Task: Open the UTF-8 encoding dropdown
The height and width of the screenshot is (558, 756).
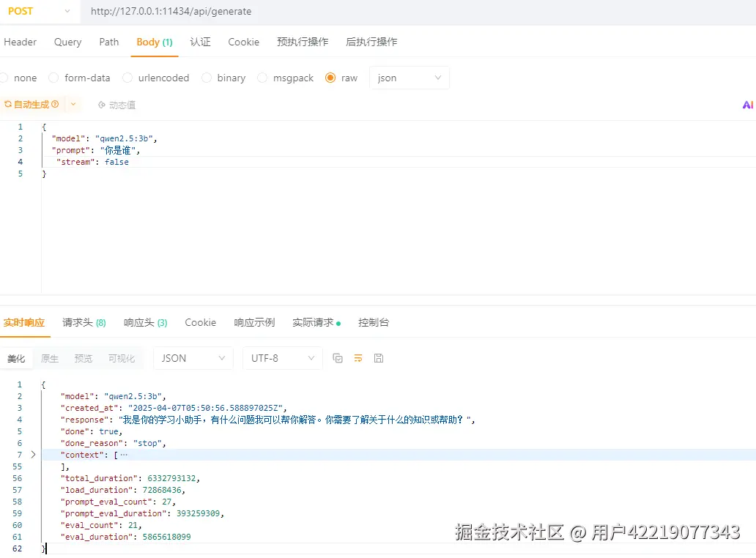Action: [x=283, y=358]
